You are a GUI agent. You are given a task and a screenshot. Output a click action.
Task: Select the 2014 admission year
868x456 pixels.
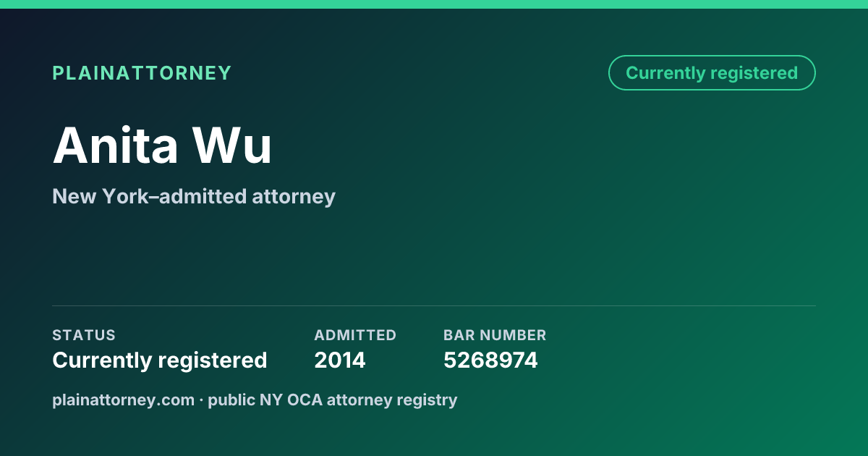tap(340, 360)
